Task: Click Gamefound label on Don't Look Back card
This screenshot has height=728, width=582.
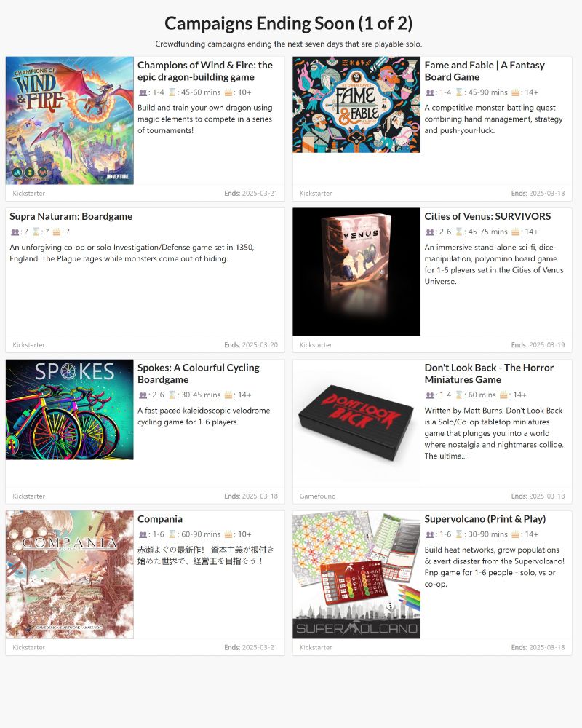Action: click(317, 496)
